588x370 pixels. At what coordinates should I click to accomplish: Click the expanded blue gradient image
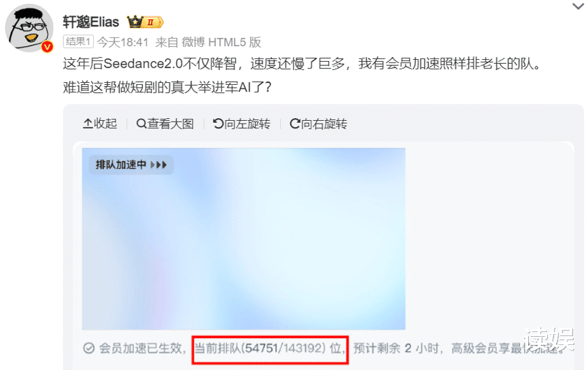[244, 238]
